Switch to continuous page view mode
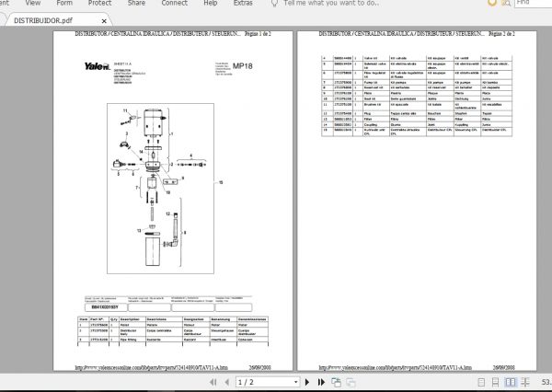The width and height of the screenshot is (552, 392). [x=495, y=382]
